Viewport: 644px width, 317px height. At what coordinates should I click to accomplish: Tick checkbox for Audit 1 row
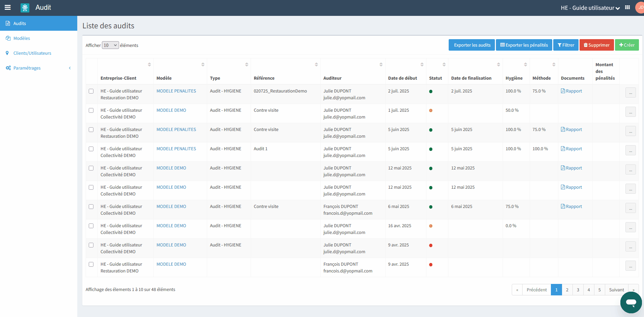point(91,149)
